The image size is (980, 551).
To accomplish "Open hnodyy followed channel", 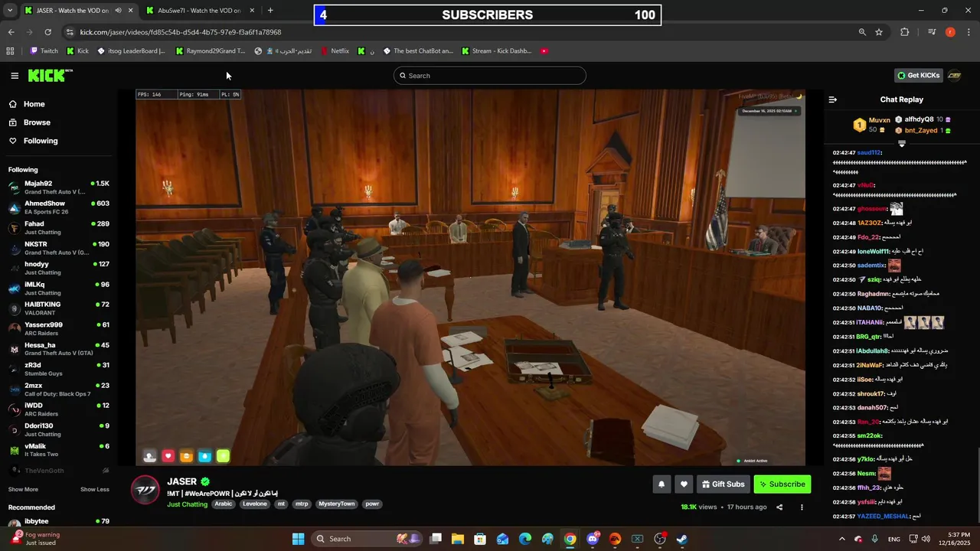I will 59,268.
